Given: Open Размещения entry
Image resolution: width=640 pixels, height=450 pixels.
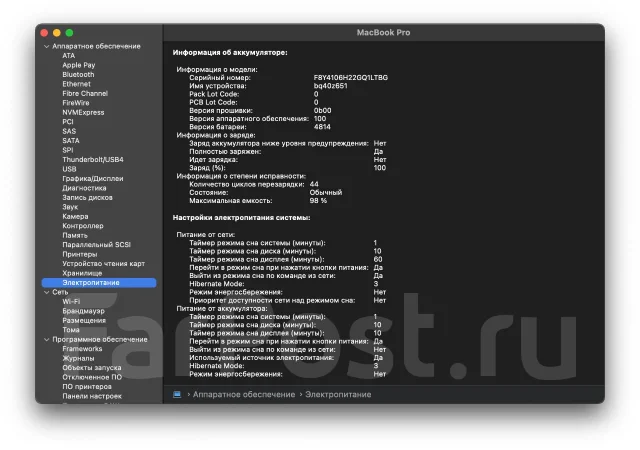Looking at the screenshot, I should click(84, 320).
